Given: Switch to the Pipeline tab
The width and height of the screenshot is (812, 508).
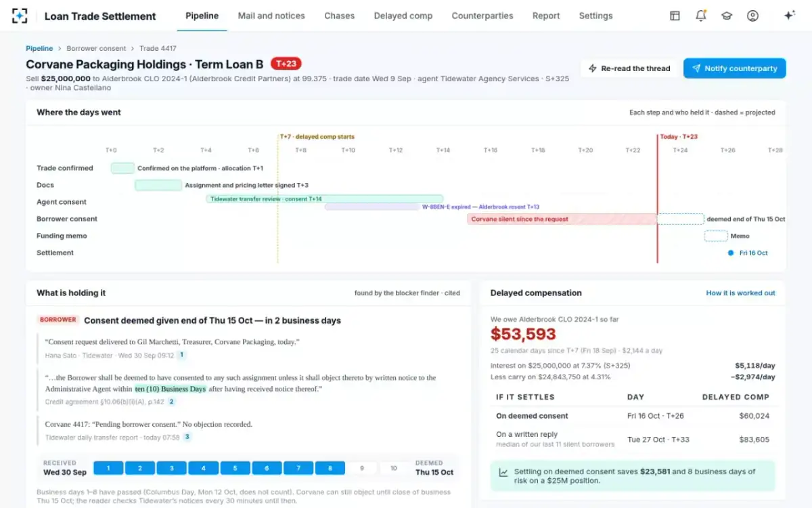Looking at the screenshot, I should click(202, 16).
